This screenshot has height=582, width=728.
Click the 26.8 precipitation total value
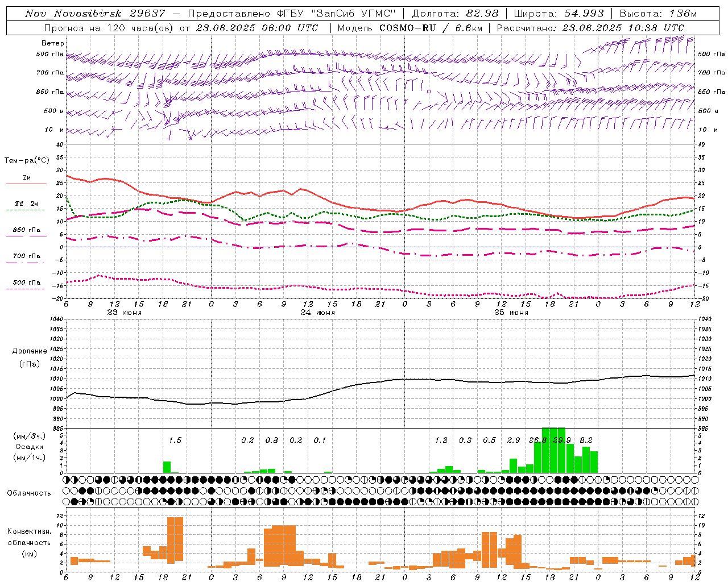[x=537, y=440]
